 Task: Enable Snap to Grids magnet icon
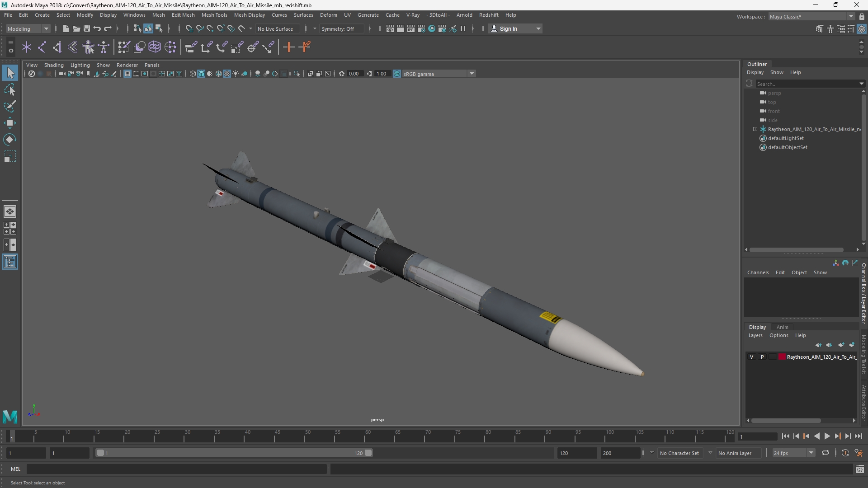(x=189, y=28)
